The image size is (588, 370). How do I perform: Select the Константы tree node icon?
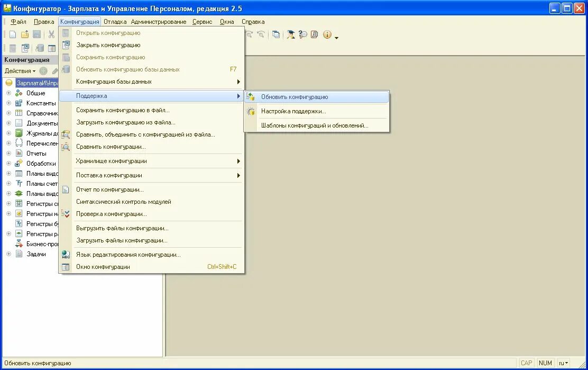(19, 103)
